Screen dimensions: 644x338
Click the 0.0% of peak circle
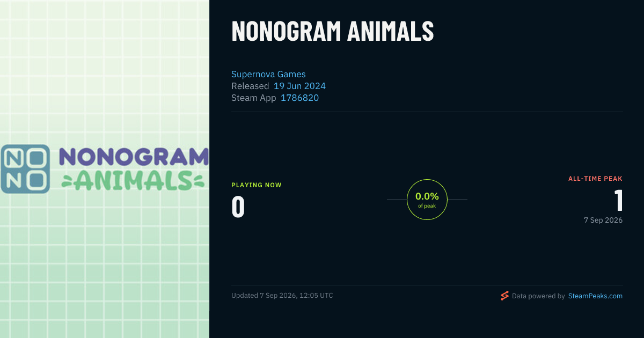tap(427, 200)
